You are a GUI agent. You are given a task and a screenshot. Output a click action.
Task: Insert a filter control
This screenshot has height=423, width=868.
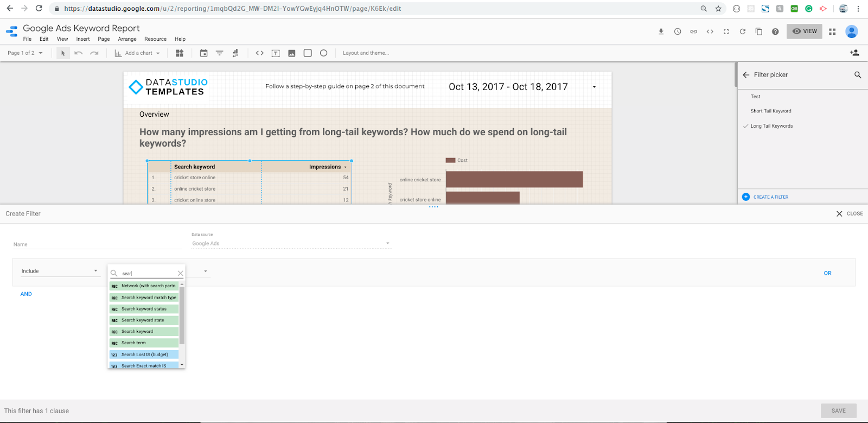(x=220, y=53)
